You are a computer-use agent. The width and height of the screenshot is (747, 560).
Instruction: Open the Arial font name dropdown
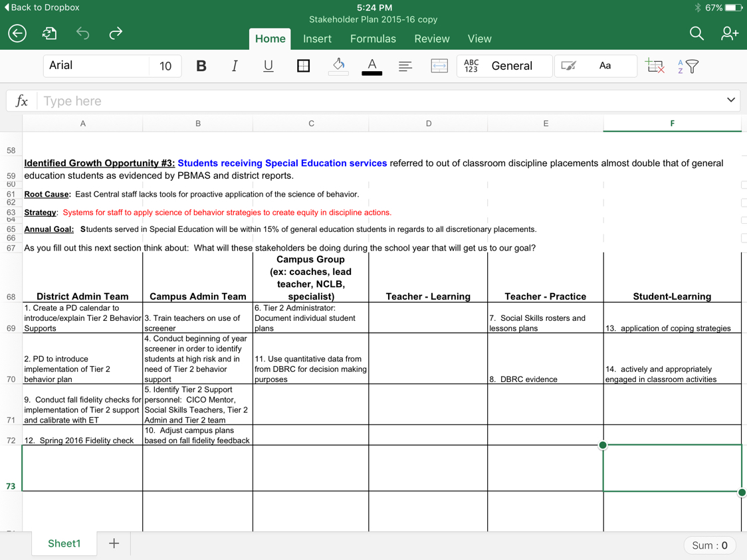pos(96,66)
